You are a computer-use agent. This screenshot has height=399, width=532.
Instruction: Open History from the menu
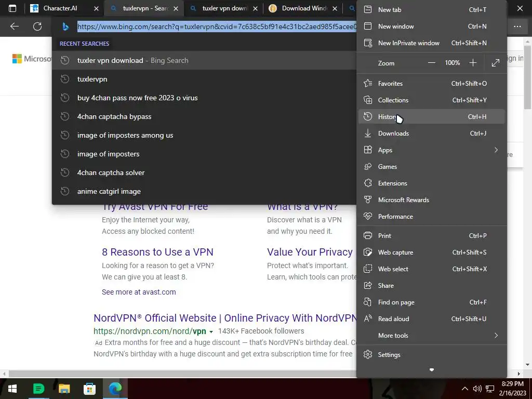coord(432,117)
